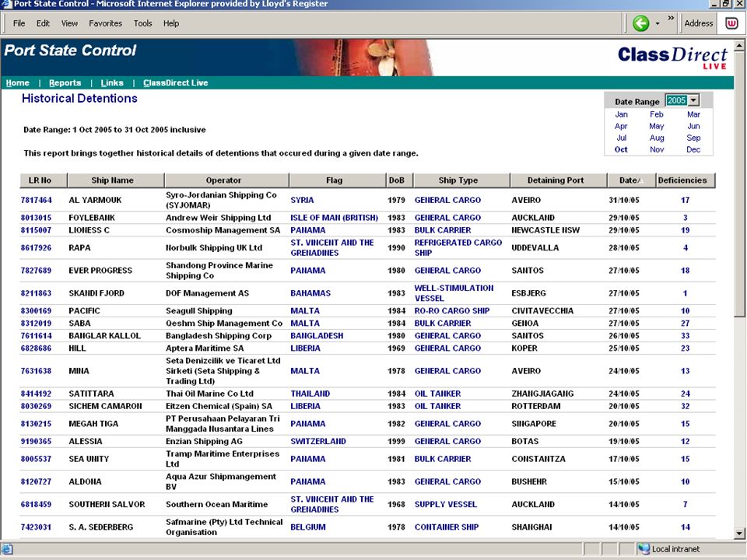Viewport: 747px width, 560px height.
Task: Click the SYRIA flag link
Action: point(302,200)
